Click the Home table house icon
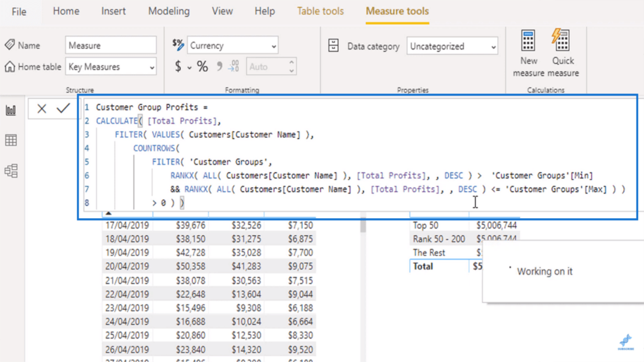The image size is (644, 362). [x=10, y=66]
